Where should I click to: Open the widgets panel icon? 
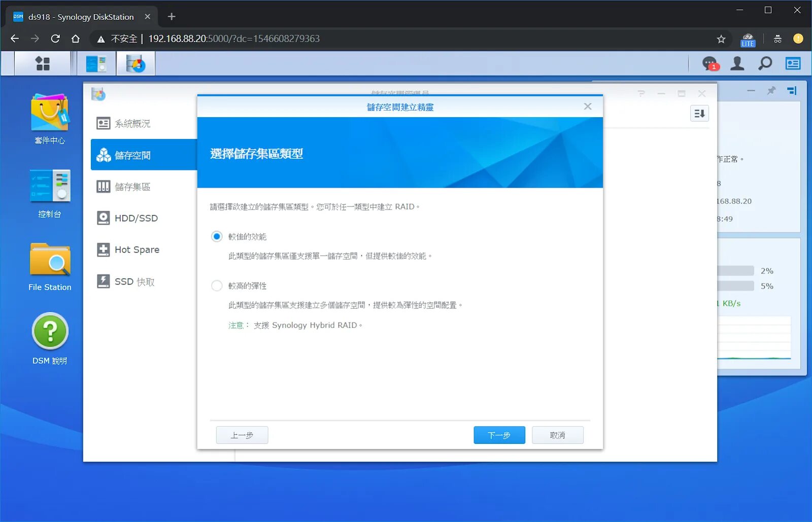pyautogui.click(x=793, y=63)
